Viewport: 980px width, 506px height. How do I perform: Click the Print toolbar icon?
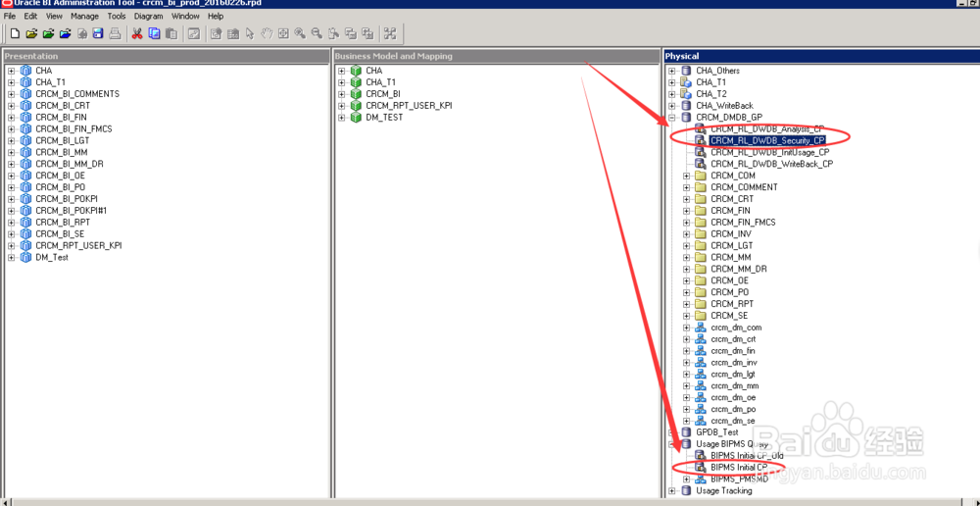point(115,33)
